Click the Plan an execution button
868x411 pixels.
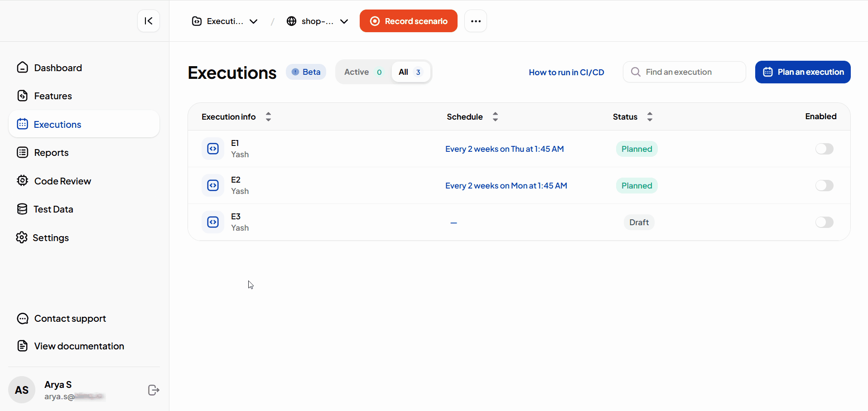coord(802,72)
